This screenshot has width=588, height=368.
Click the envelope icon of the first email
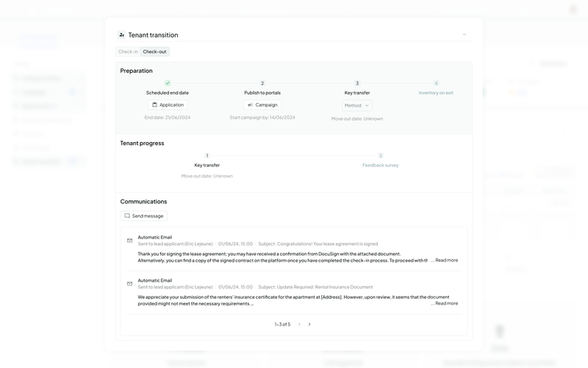pos(130,241)
